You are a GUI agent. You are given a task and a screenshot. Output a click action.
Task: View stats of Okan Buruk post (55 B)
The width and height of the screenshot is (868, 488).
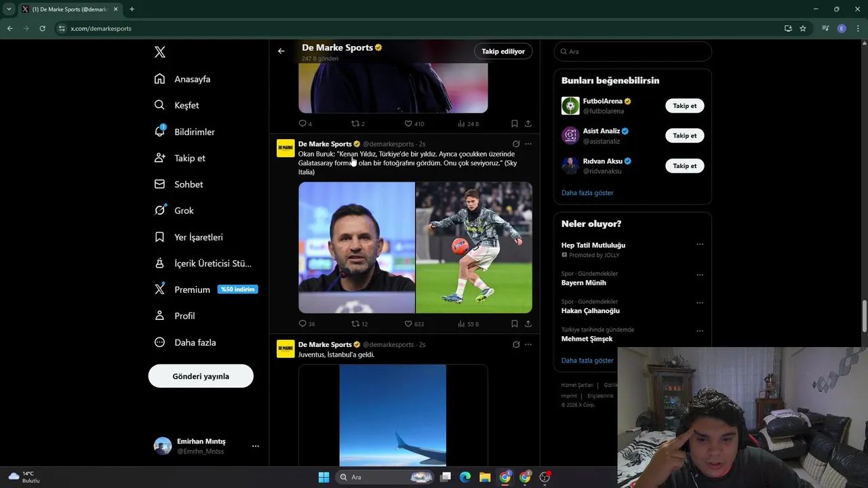point(468,324)
